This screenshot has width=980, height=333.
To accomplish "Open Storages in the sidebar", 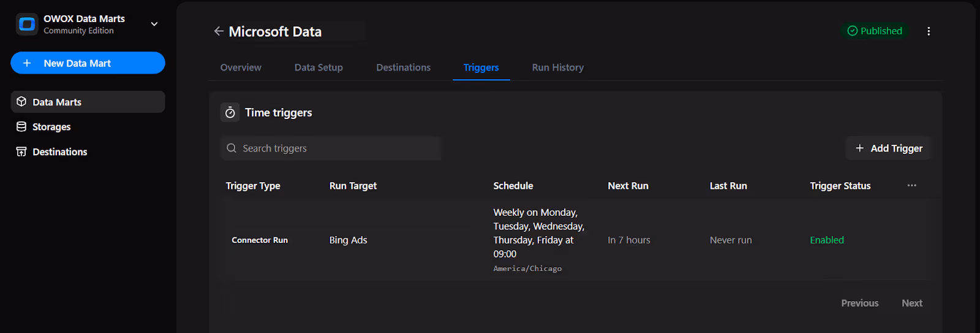I will [88, 126].
